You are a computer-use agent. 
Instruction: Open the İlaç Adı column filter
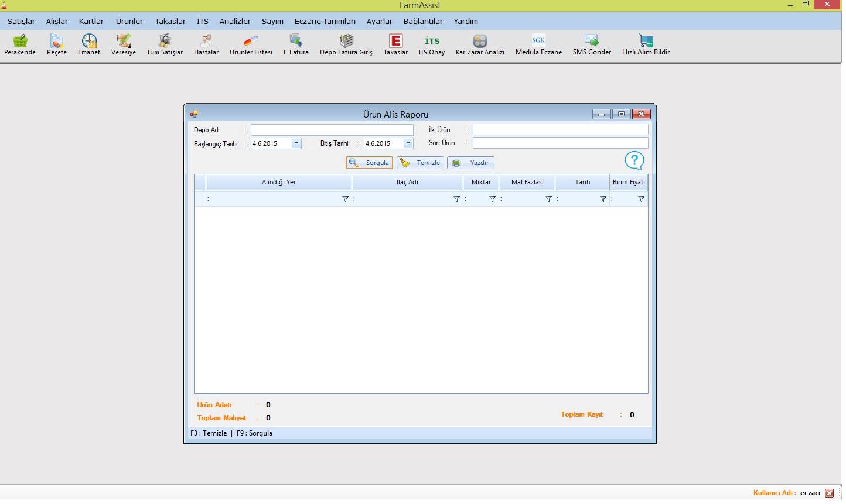click(457, 199)
